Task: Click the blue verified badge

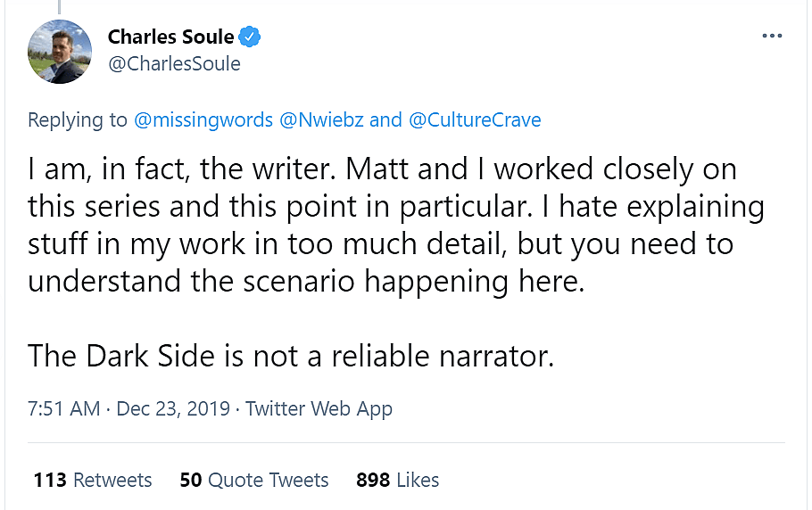Action: point(251,37)
